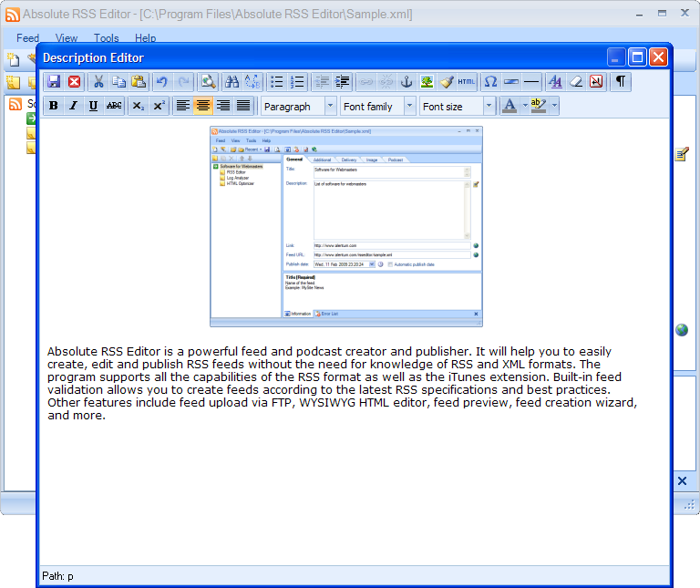Click the Outdent icon
This screenshot has height=588, width=700.
[x=322, y=82]
